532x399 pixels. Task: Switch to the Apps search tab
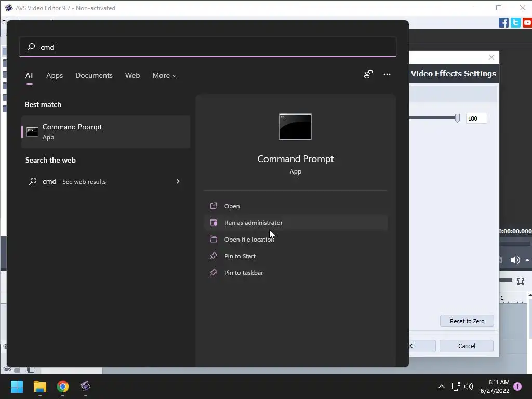click(55, 75)
